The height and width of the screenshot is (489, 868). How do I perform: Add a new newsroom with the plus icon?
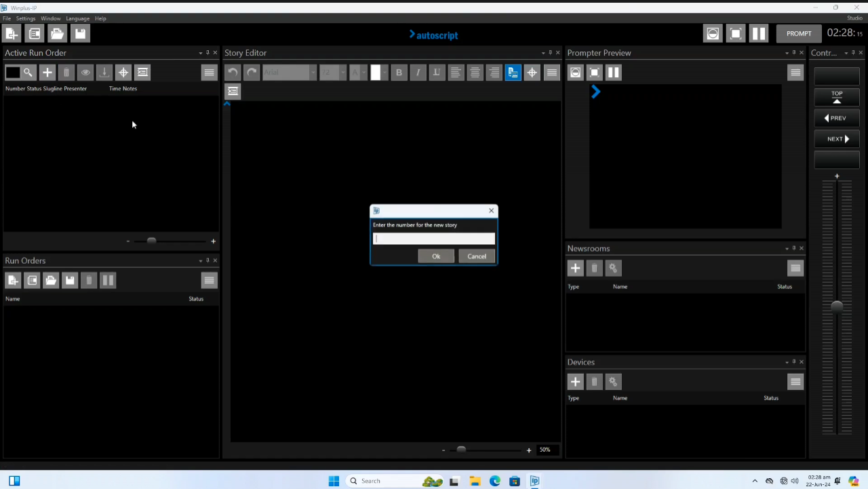(x=575, y=268)
